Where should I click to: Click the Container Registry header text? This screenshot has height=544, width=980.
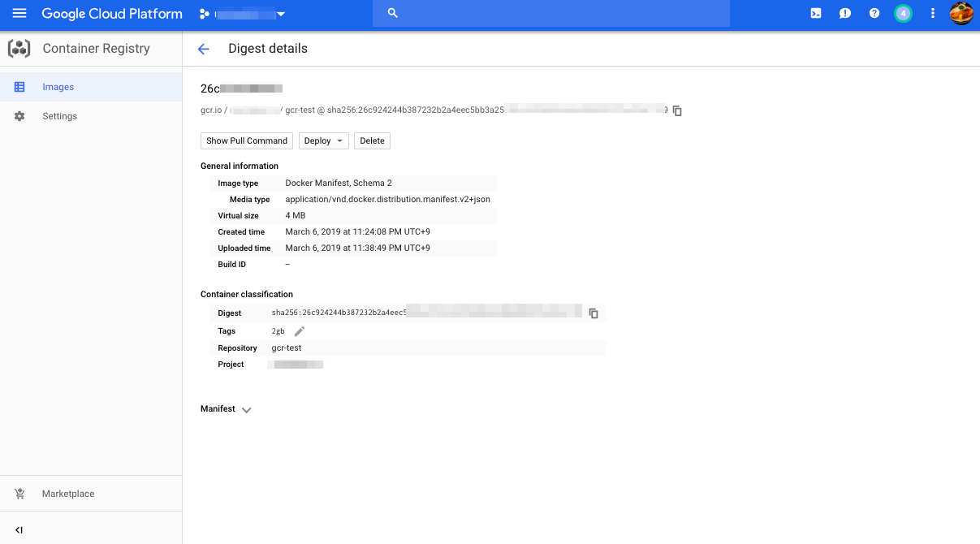coord(96,49)
